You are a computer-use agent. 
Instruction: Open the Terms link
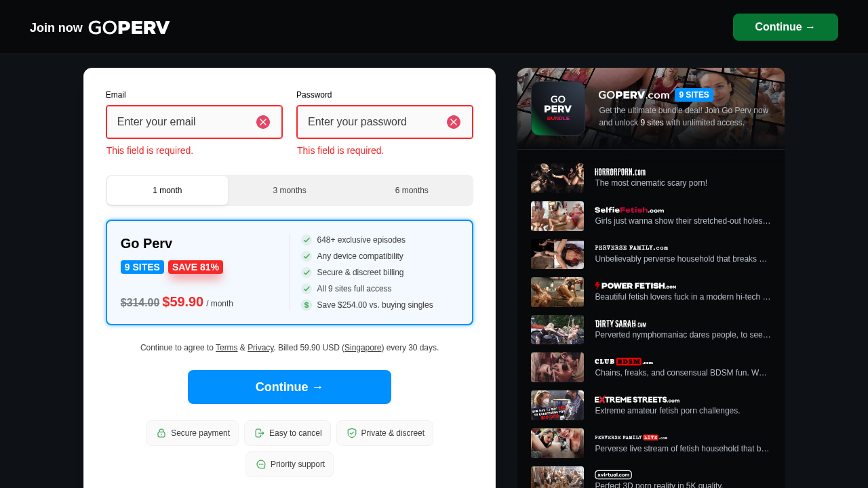(x=226, y=348)
